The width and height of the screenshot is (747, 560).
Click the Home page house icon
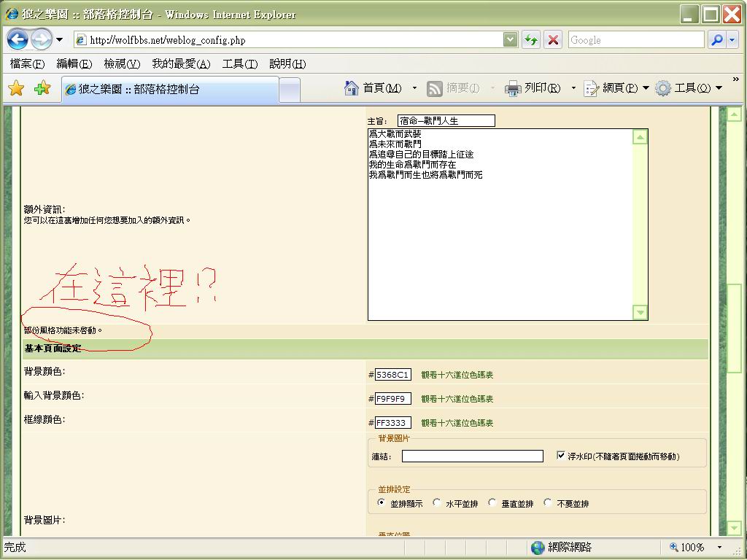(x=352, y=88)
